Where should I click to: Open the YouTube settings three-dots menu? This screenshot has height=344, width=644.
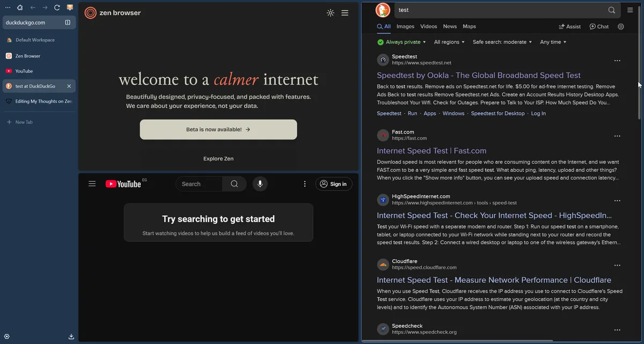click(x=305, y=184)
